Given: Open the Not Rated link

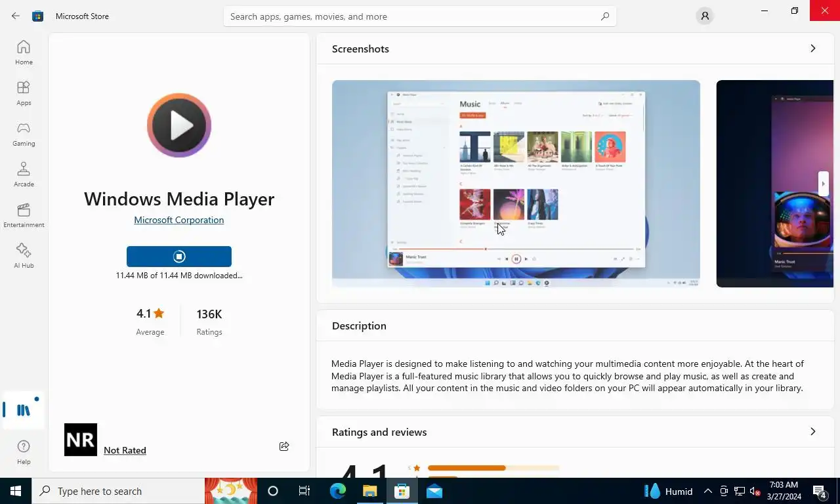Looking at the screenshot, I should [125, 450].
